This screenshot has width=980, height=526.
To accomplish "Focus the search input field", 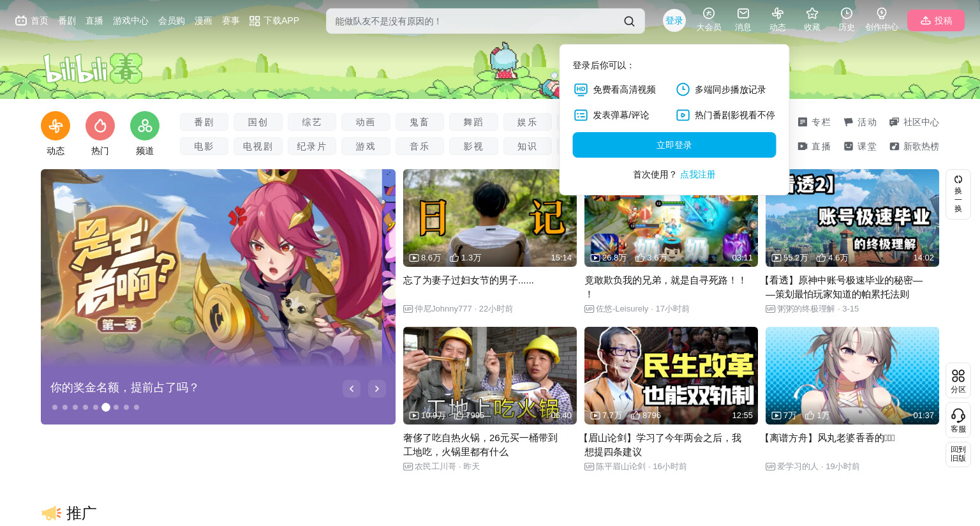I will [475, 21].
